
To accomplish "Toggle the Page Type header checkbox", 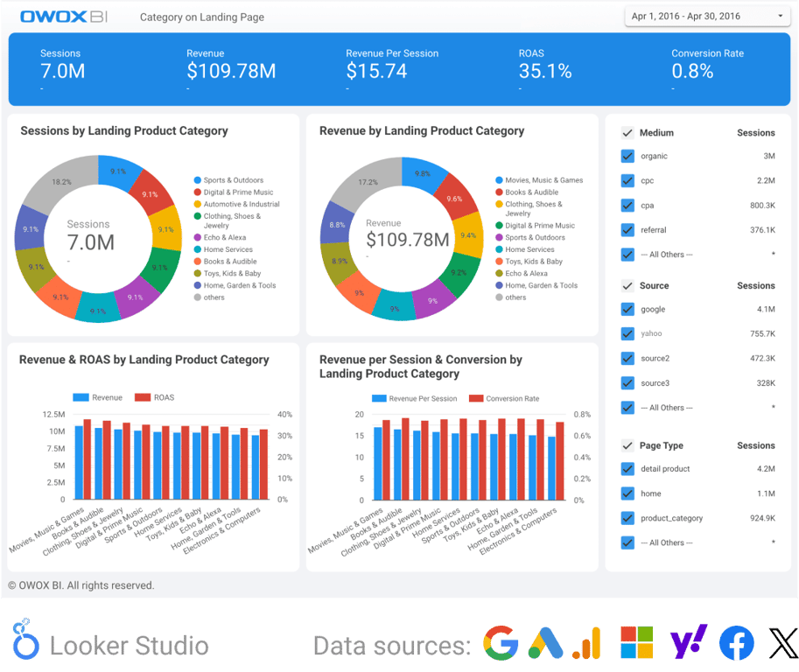I will (x=627, y=445).
